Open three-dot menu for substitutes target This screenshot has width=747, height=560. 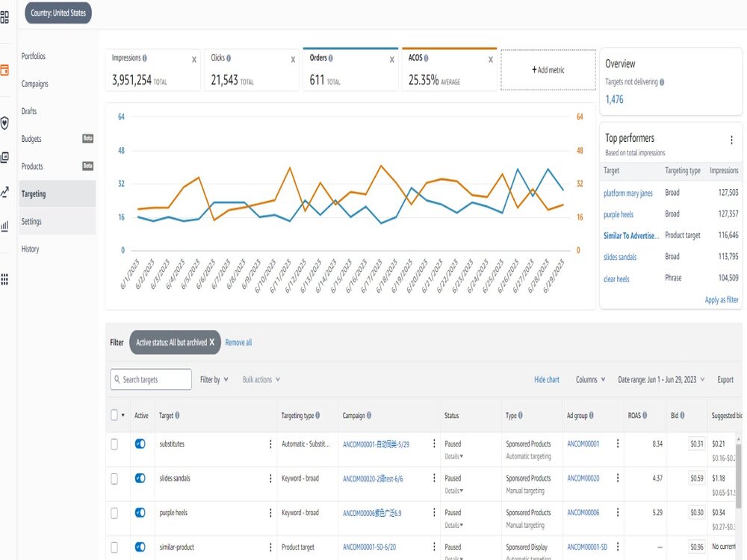[x=270, y=444]
